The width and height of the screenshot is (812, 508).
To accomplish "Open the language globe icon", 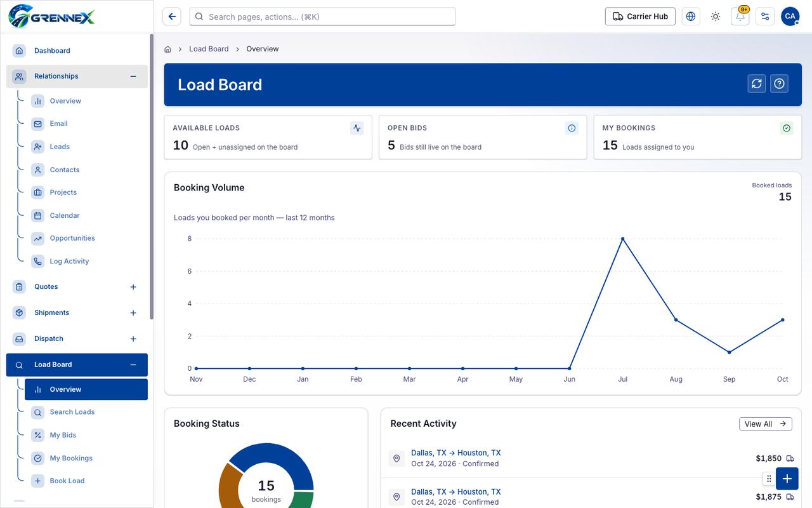I will click(691, 17).
